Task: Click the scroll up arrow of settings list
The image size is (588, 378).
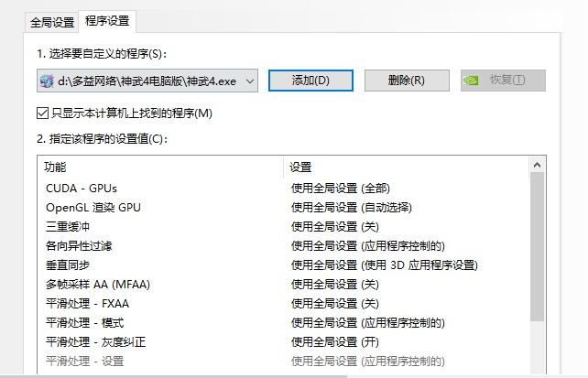Action: point(537,166)
